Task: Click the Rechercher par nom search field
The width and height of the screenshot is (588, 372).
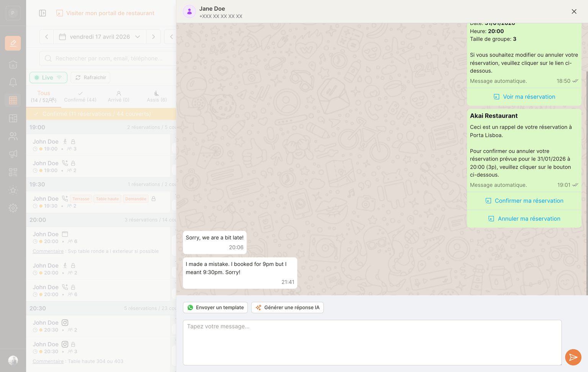Action: click(x=108, y=58)
